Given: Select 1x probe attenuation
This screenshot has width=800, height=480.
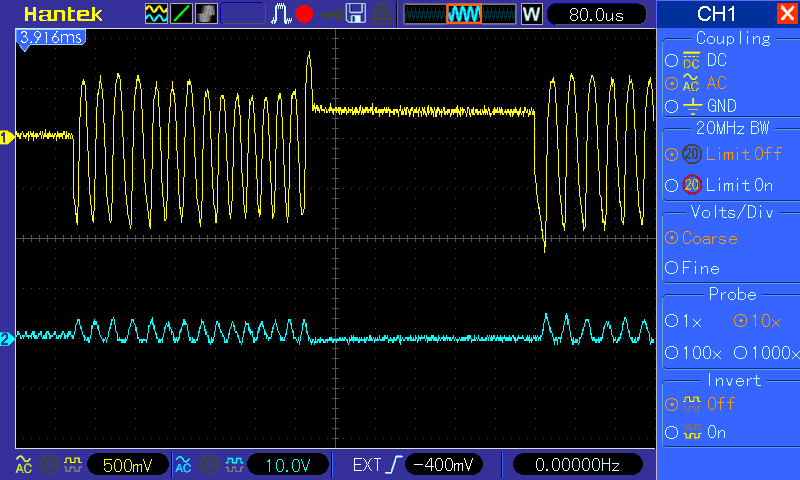Looking at the screenshot, I should [x=671, y=321].
